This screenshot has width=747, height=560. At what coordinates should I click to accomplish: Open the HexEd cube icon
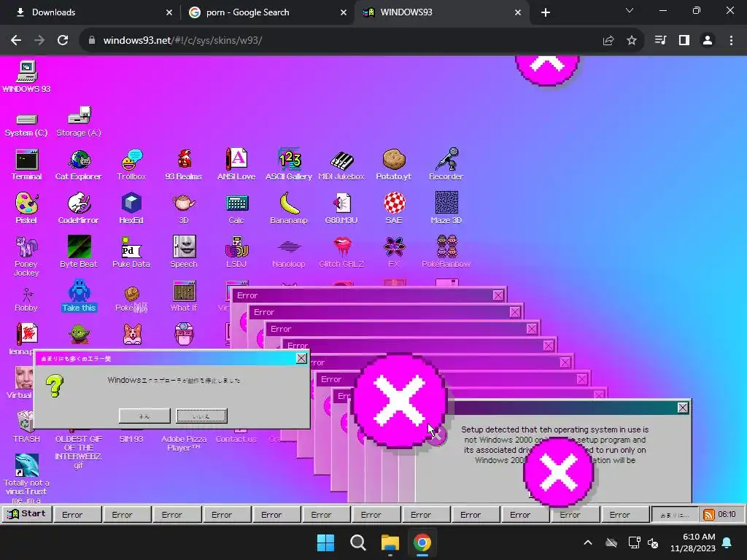click(x=131, y=208)
